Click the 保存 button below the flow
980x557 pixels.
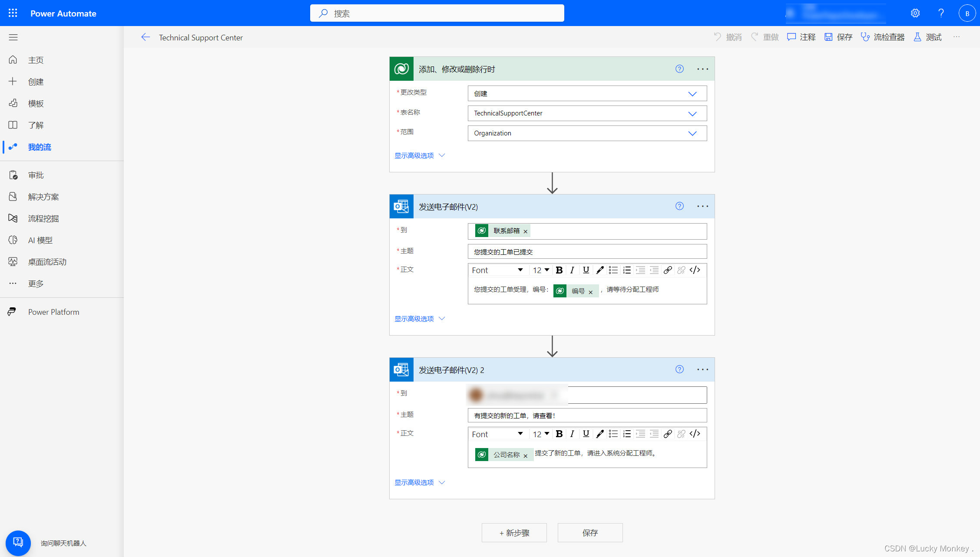coord(590,533)
